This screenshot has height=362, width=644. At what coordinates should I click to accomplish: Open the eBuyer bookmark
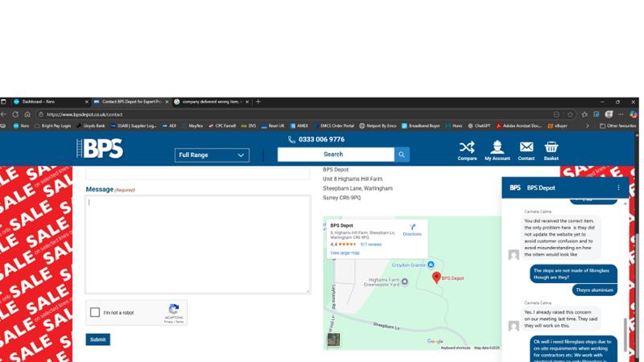pos(558,126)
